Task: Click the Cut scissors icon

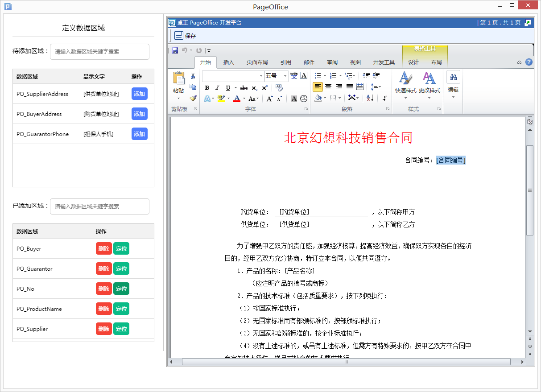Action: [193, 76]
